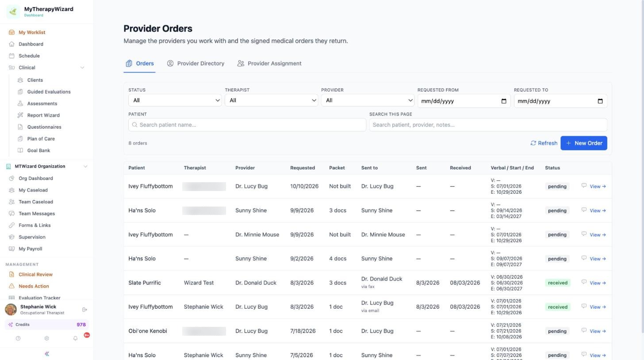Click the Assessments flask icon
This screenshot has height=360, width=644.
click(20, 103)
